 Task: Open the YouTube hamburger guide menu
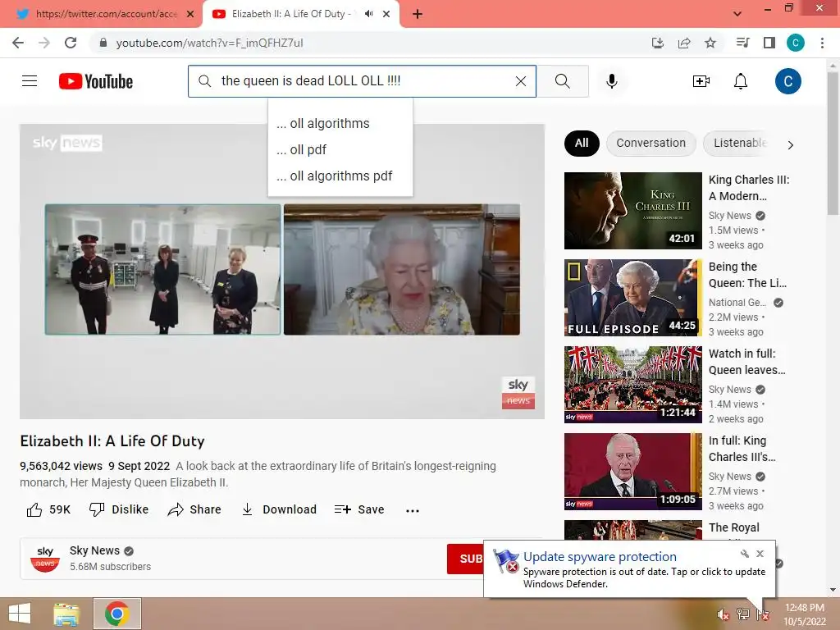click(x=30, y=81)
